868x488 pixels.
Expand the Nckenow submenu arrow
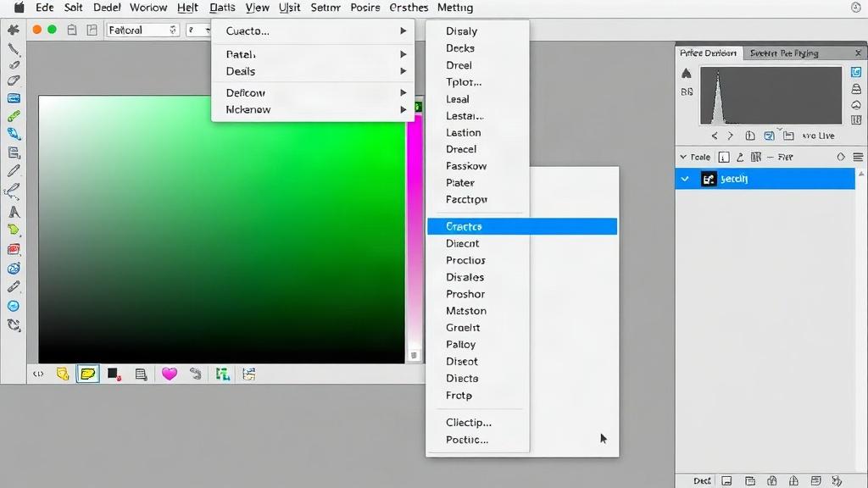click(x=403, y=109)
